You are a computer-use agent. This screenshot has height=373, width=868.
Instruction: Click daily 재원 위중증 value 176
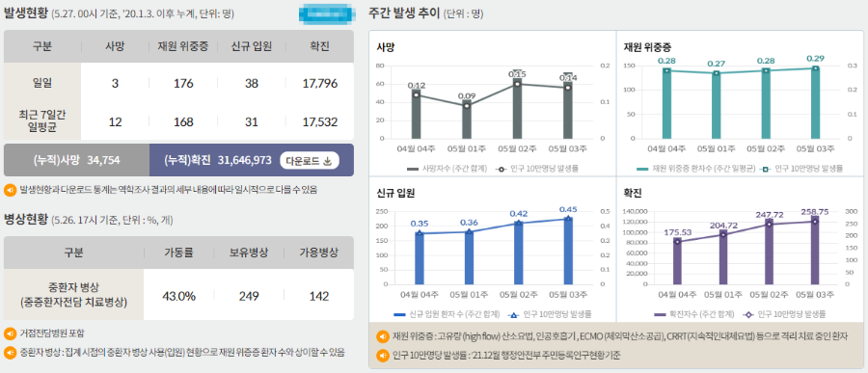pos(183,84)
